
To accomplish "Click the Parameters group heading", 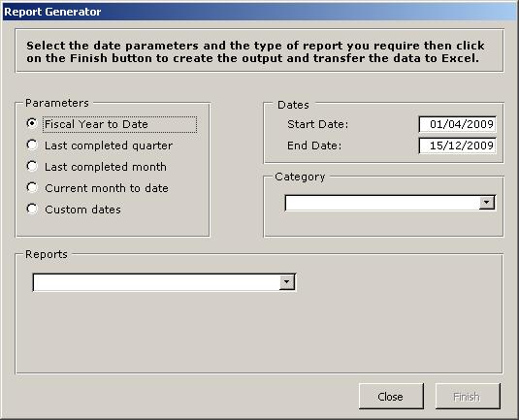I will 57,103.
